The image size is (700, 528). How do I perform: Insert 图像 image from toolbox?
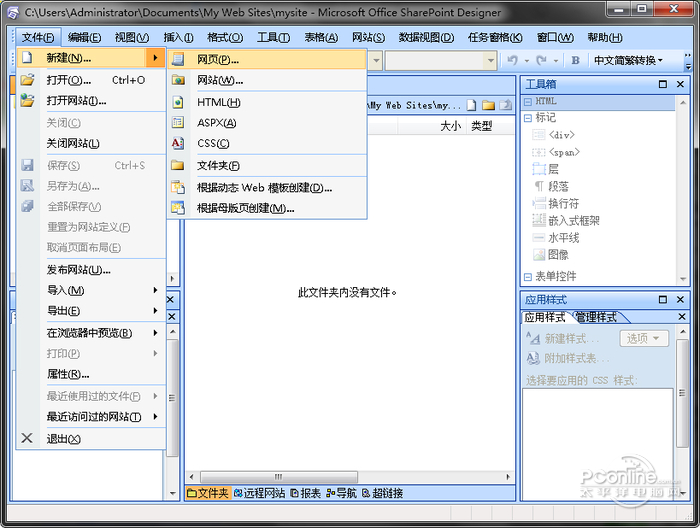click(x=551, y=255)
